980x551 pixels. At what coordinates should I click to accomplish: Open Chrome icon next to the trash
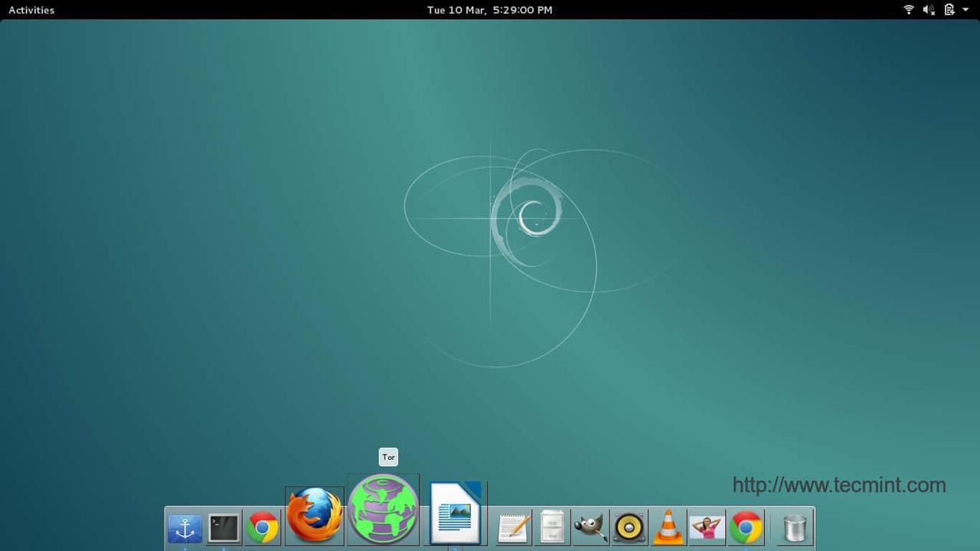(746, 527)
